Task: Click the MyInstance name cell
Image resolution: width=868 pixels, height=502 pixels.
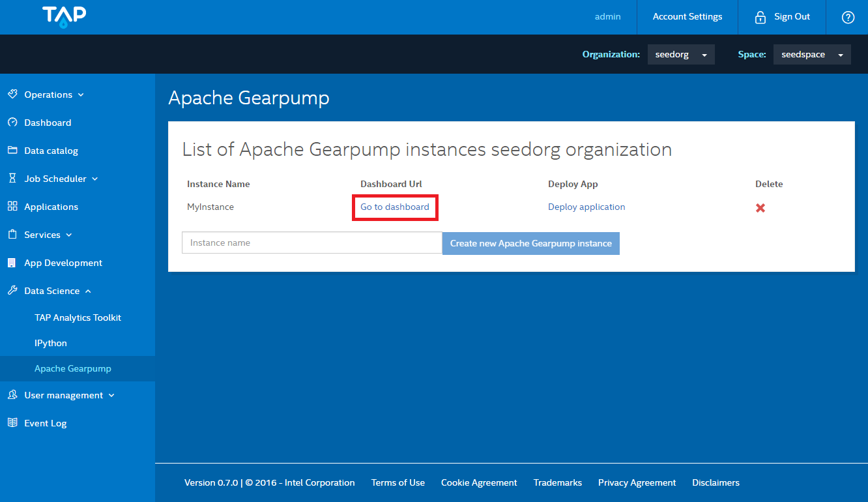Action: 210,207
